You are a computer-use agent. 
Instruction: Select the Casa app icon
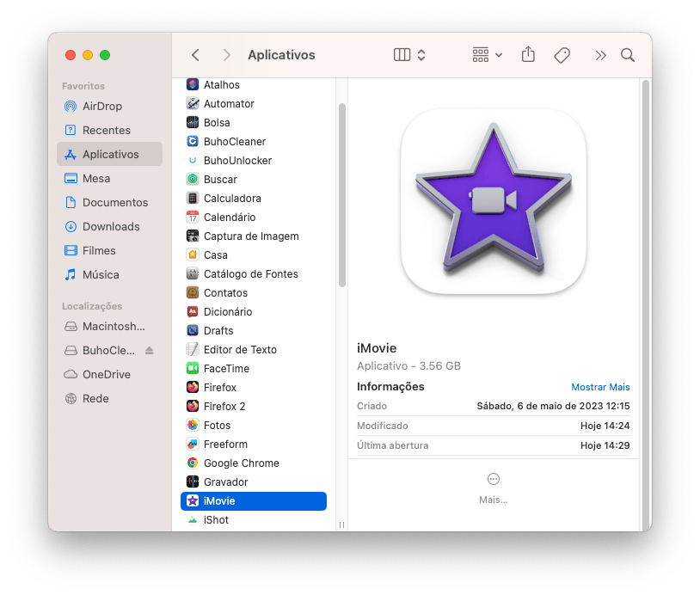coord(193,255)
